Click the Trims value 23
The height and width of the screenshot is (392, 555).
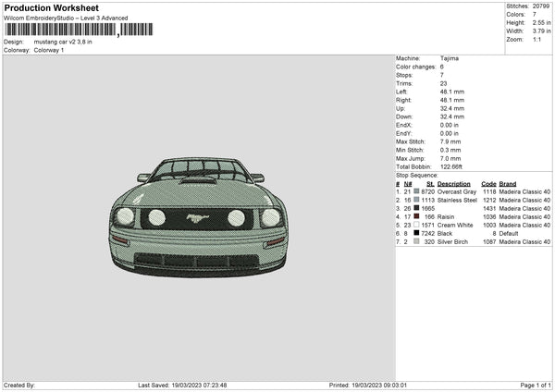tap(443, 83)
